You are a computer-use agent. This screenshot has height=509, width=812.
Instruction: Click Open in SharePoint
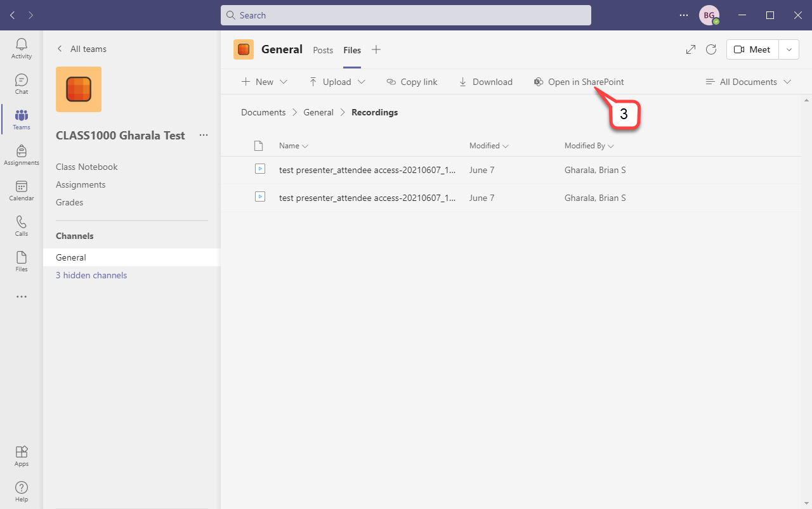tap(579, 82)
